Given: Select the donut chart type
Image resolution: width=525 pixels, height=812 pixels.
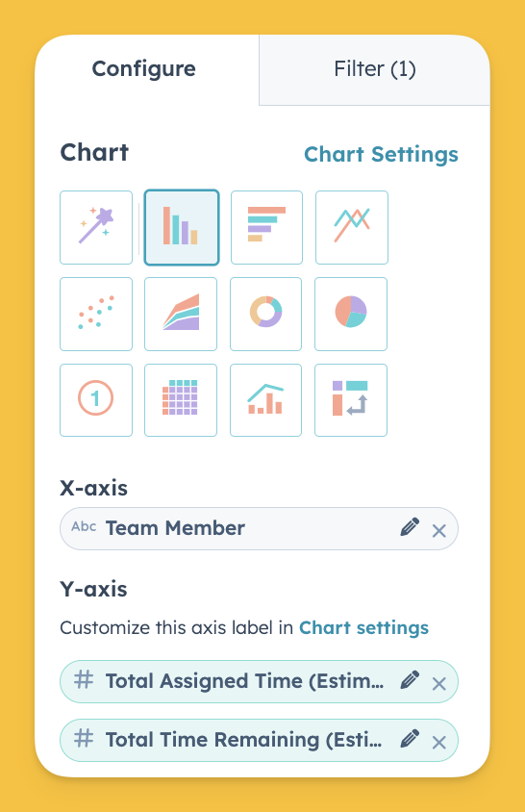Looking at the screenshot, I should (266, 314).
